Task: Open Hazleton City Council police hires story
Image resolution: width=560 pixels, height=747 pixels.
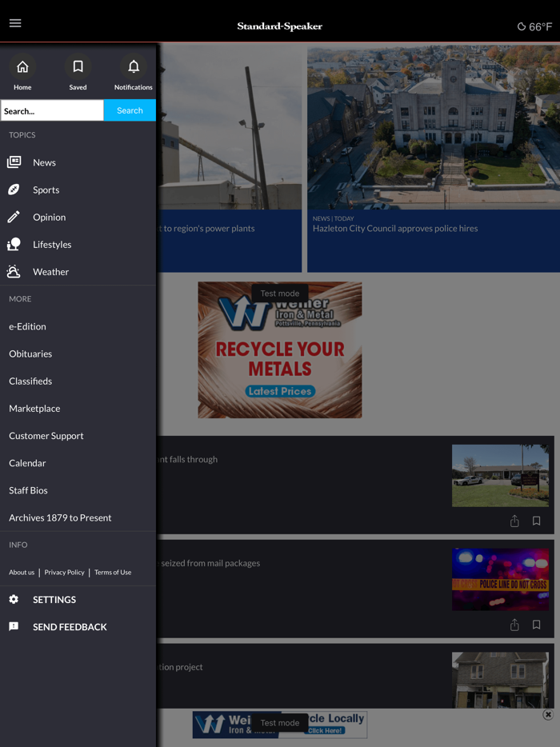Action: [x=395, y=228]
